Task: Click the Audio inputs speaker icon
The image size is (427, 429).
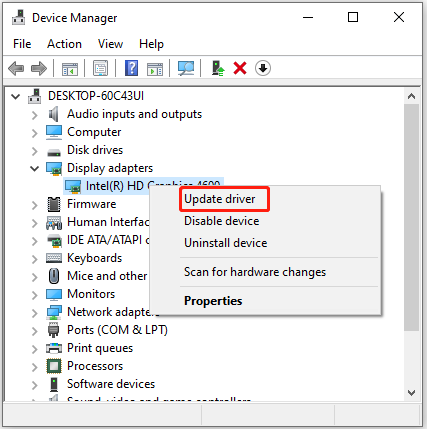Action: coord(54,114)
